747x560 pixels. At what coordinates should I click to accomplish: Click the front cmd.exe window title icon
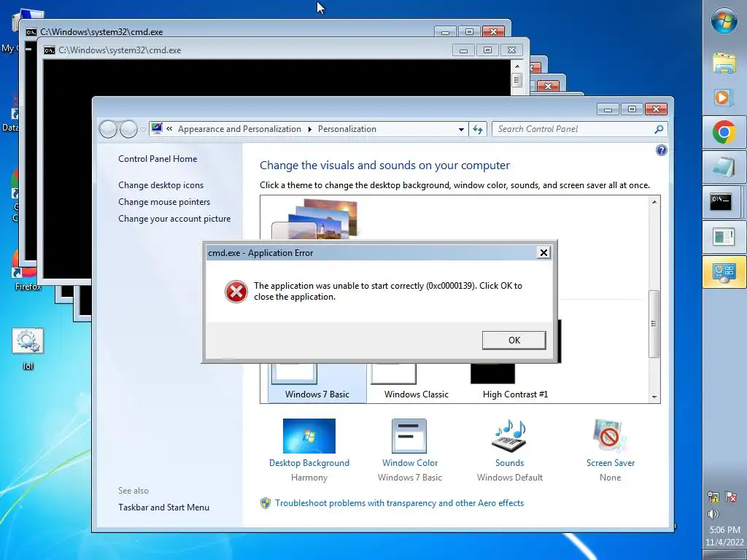tap(50, 50)
